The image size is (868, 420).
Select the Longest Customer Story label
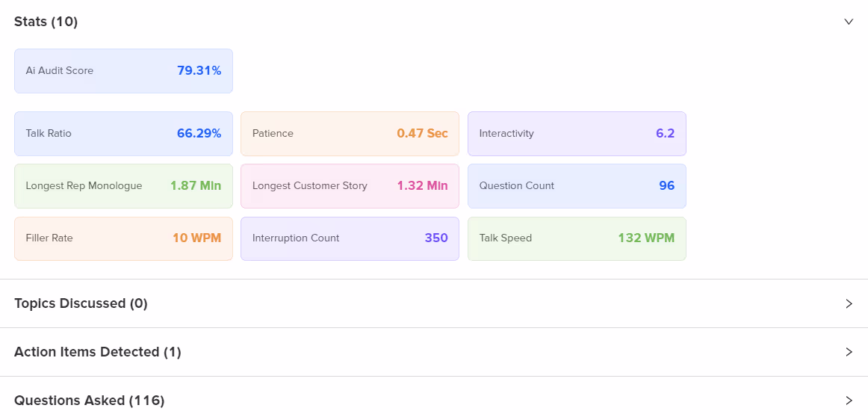(x=310, y=185)
